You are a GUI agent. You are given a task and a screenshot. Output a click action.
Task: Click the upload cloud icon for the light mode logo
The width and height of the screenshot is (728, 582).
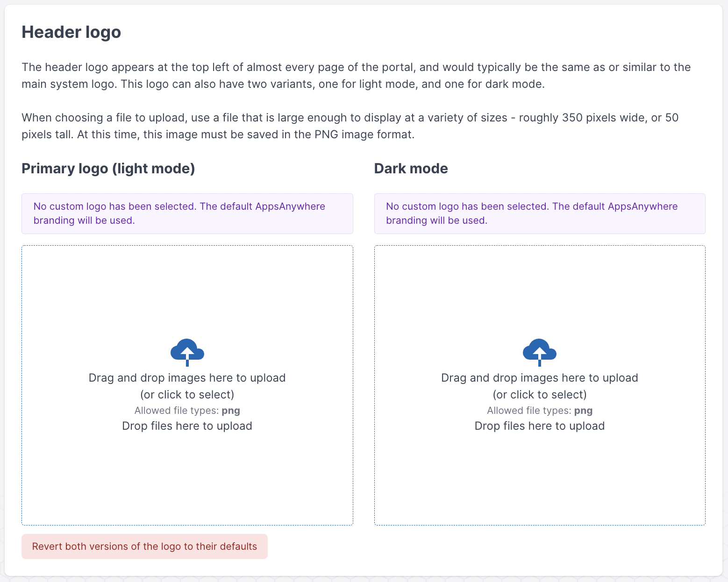[187, 352]
